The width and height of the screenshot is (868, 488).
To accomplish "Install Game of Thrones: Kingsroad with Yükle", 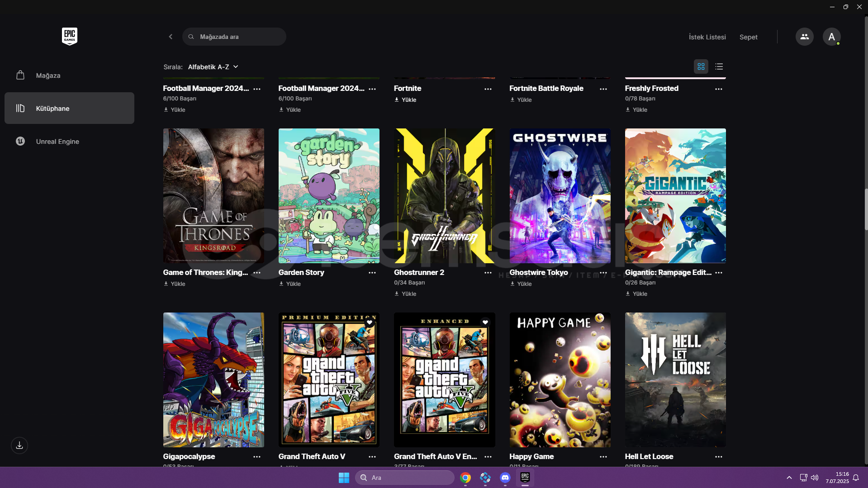I will [175, 284].
